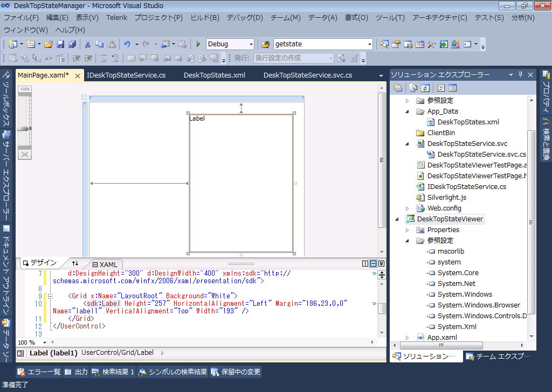Switch to horizontal split view

coord(373,264)
